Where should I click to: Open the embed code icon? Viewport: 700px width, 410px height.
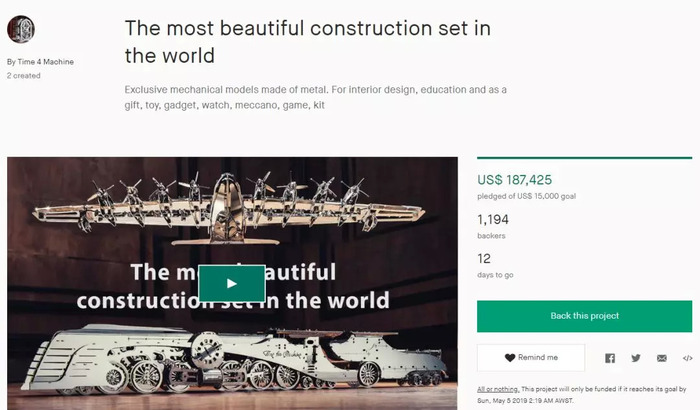pyautogui.click(x=688, y=358)
